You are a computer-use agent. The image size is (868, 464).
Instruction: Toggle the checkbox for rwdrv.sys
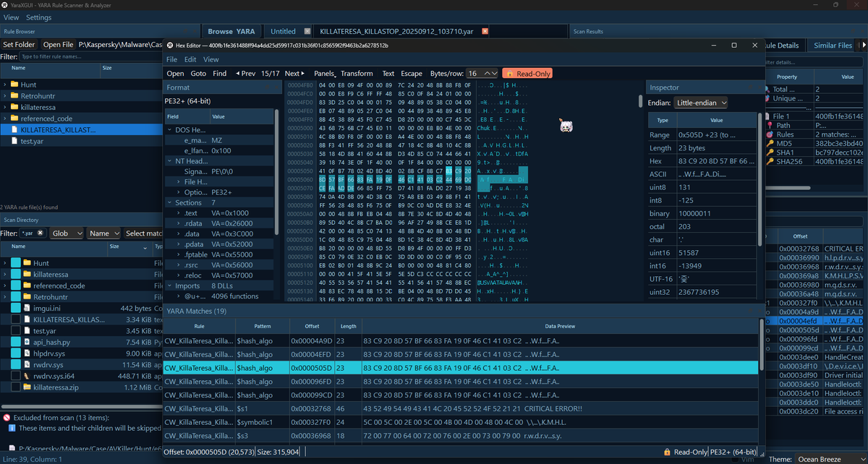coord(16,364)
